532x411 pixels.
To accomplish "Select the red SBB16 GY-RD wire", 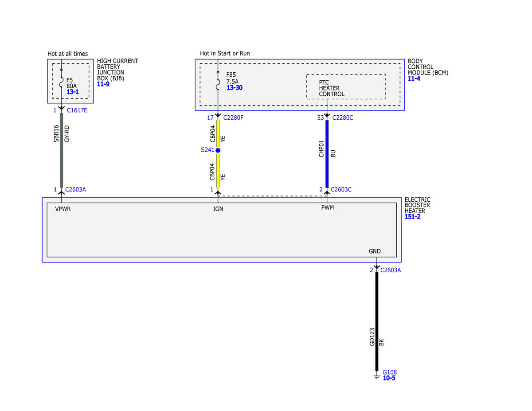I will point(61,150).
